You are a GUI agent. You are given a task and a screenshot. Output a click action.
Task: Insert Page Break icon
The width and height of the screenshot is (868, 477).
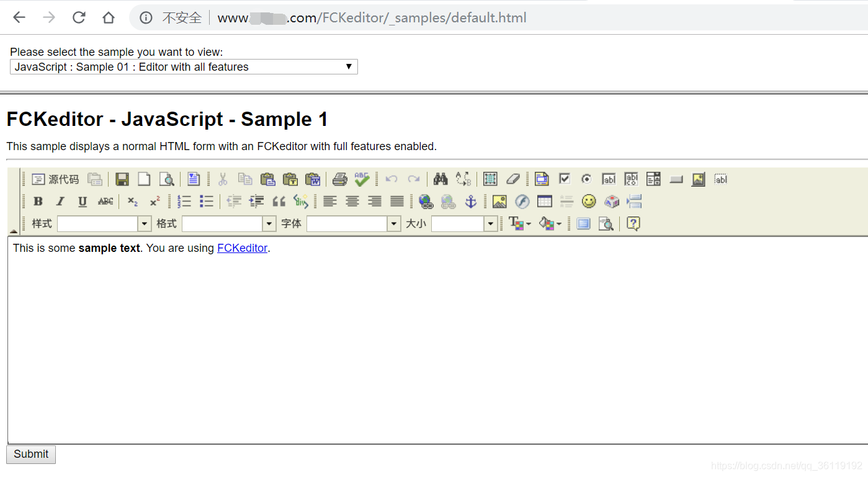coord(633,201)
